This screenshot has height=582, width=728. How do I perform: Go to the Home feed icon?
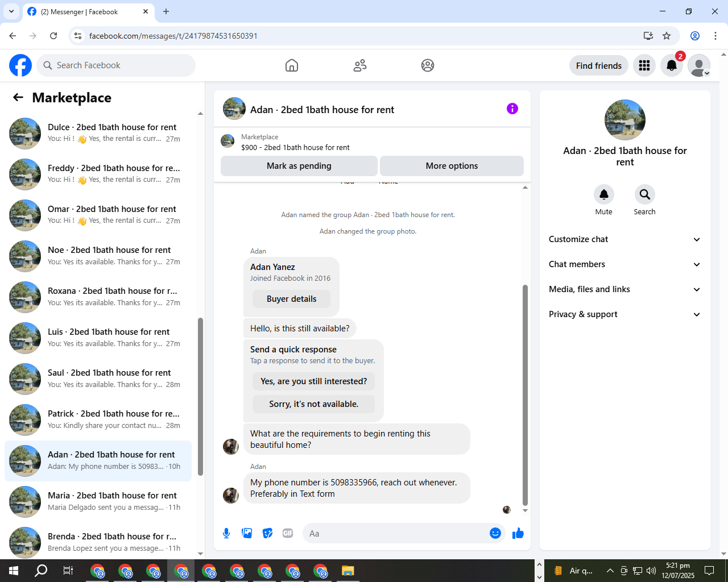(292, 65)
